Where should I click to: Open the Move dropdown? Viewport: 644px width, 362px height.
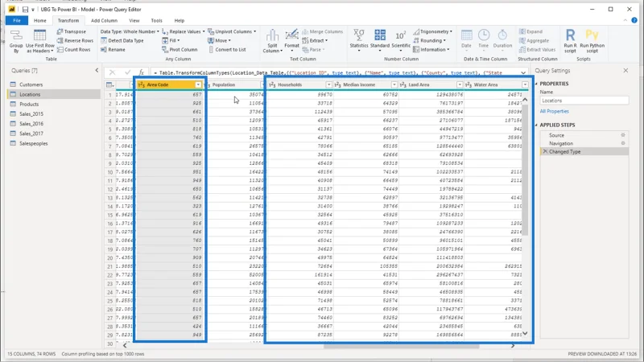(219, 41)
